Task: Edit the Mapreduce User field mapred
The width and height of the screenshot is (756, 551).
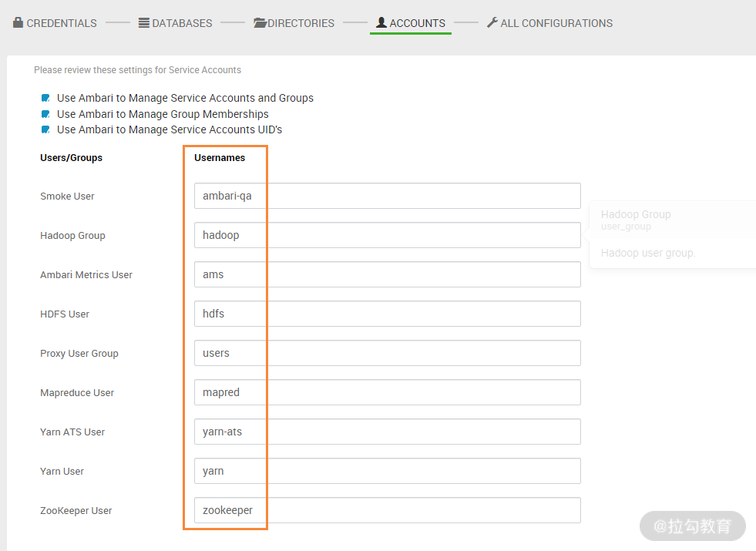Action: [x=388, y=392]
